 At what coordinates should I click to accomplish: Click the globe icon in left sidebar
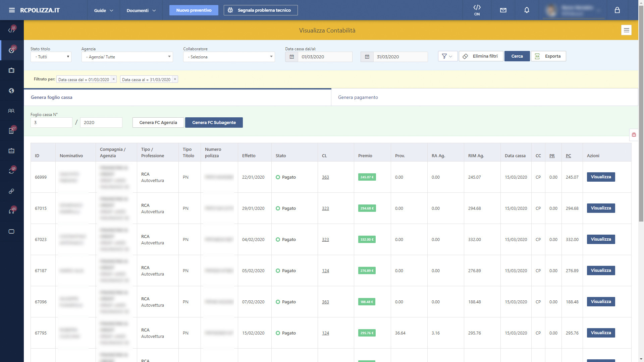[x=11, y=90]
